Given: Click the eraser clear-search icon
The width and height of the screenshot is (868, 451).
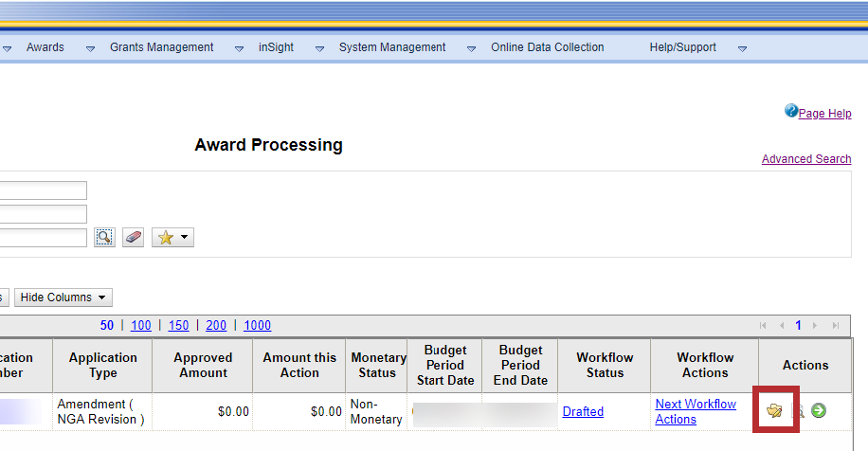Looking at the screenshot, I should (134, 238).
